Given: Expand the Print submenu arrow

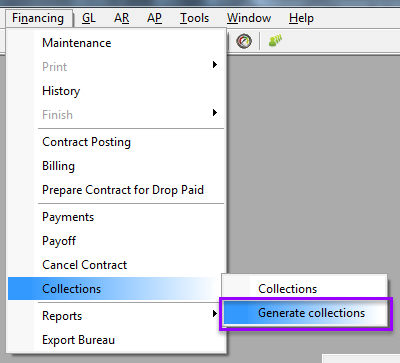Looking at the screenshot, I should (x=215, y=65).
